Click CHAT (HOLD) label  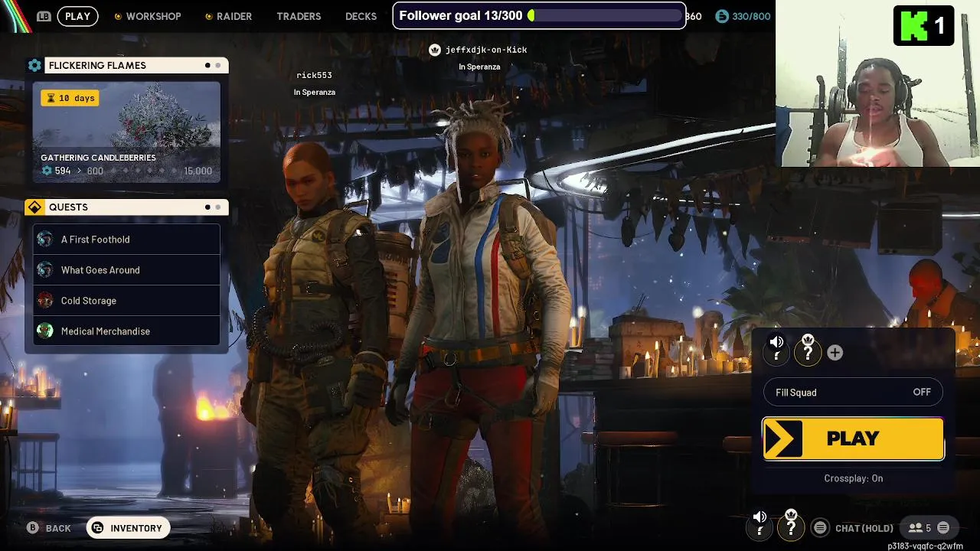coord(864,528)
